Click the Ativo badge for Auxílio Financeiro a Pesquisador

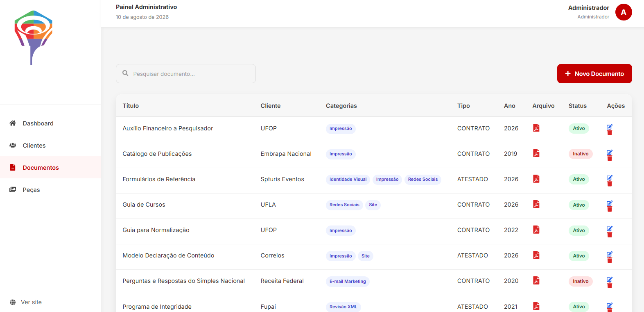pos(579,128)
